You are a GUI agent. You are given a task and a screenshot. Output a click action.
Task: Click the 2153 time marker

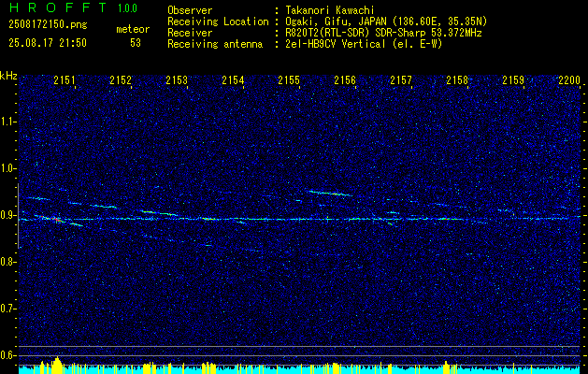(x=177, y=80)
